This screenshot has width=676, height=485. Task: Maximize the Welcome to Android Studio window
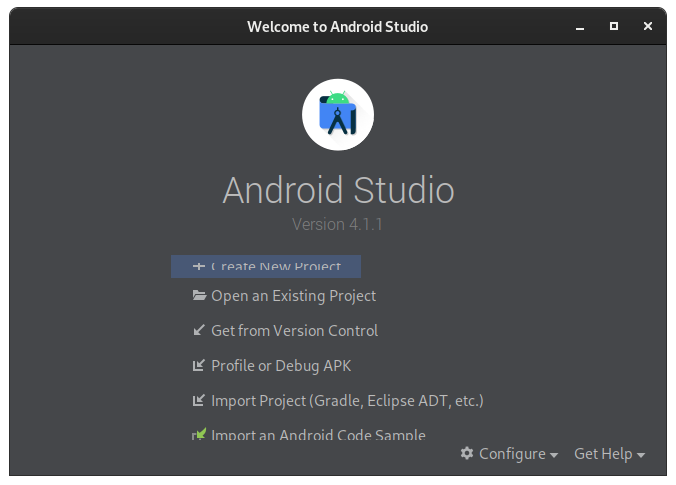point(614,26)
